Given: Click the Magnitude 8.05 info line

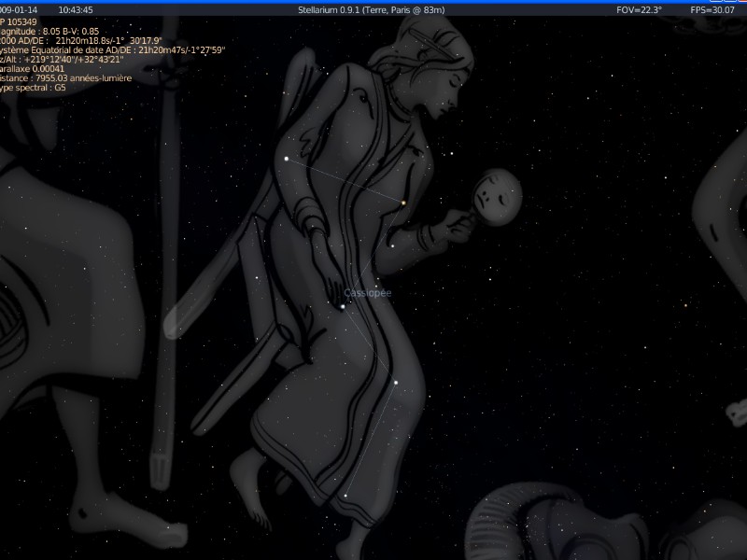Looking at the screenshot, I should point(49,32).
